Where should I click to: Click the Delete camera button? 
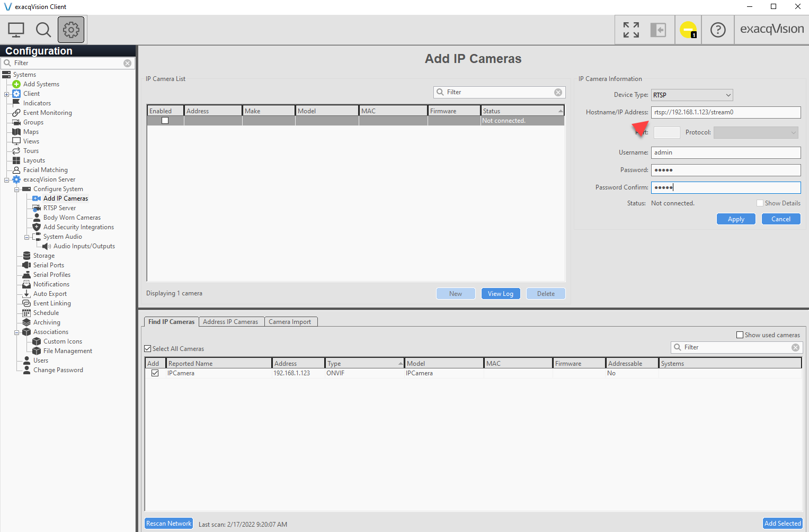546,294
